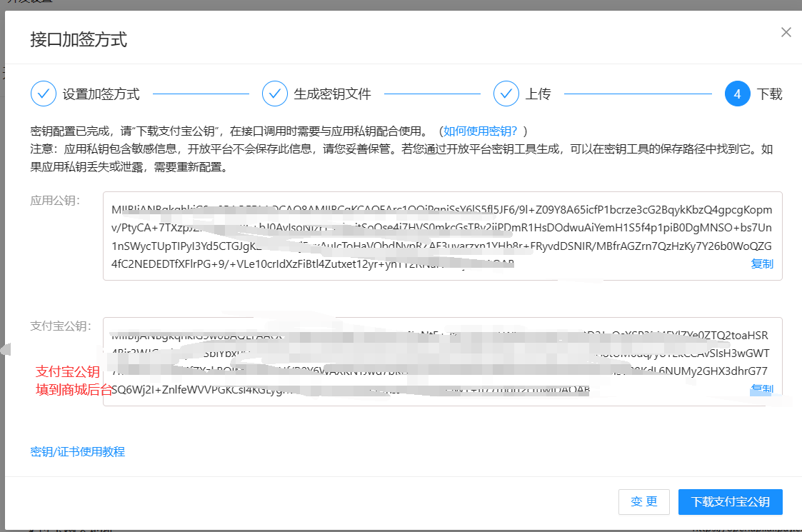Click the 接口加签方式 dialog title
This screenshot has height=532, width=802.
tap(79, 39)
